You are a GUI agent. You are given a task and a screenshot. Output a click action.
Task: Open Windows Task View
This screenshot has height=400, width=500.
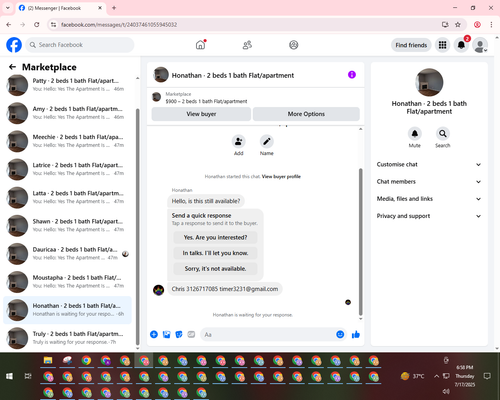[28, 376]
